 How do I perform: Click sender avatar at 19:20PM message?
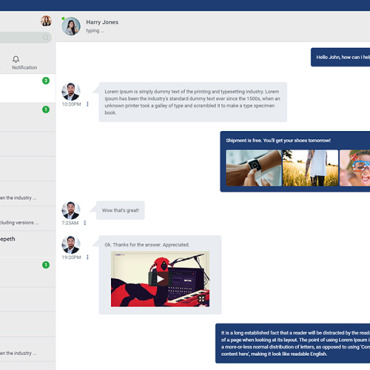click(71, 245)
